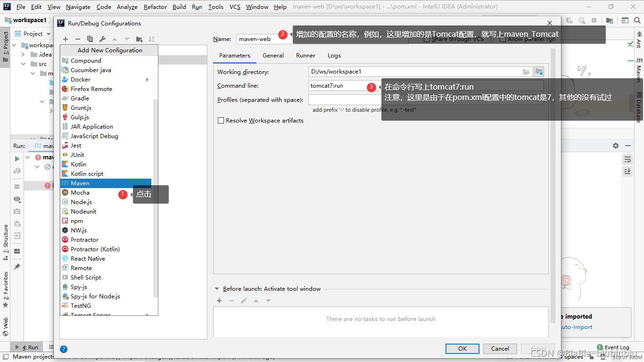Open 7: Structure side tool window

5,243
